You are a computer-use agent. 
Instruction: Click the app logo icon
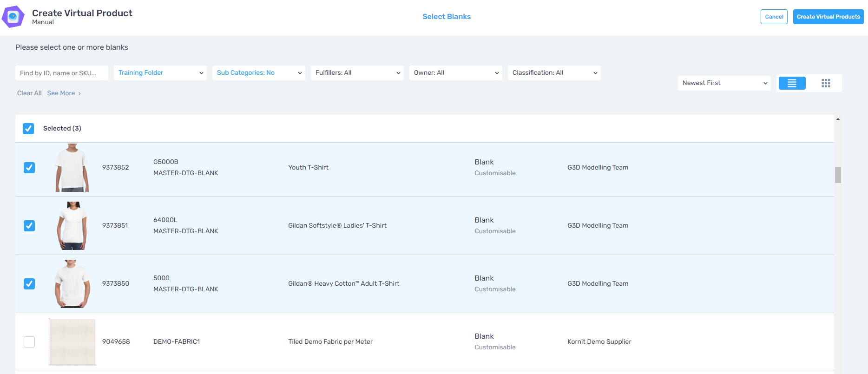click(13, 17)
